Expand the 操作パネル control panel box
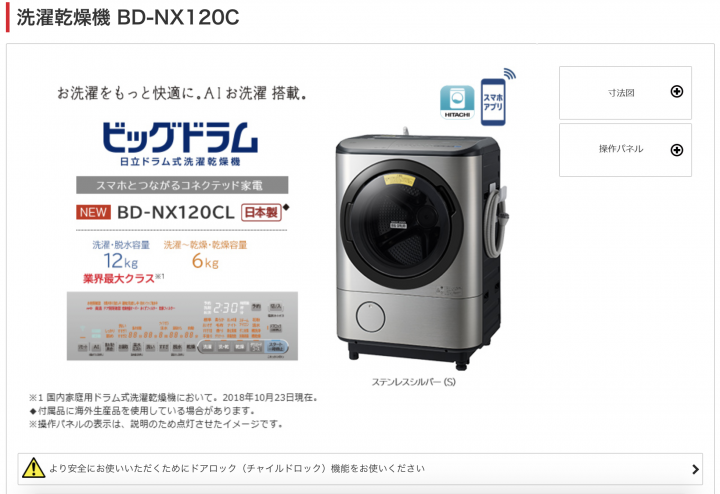The height and width of the screenshot is (494, 720). (625, 150)
